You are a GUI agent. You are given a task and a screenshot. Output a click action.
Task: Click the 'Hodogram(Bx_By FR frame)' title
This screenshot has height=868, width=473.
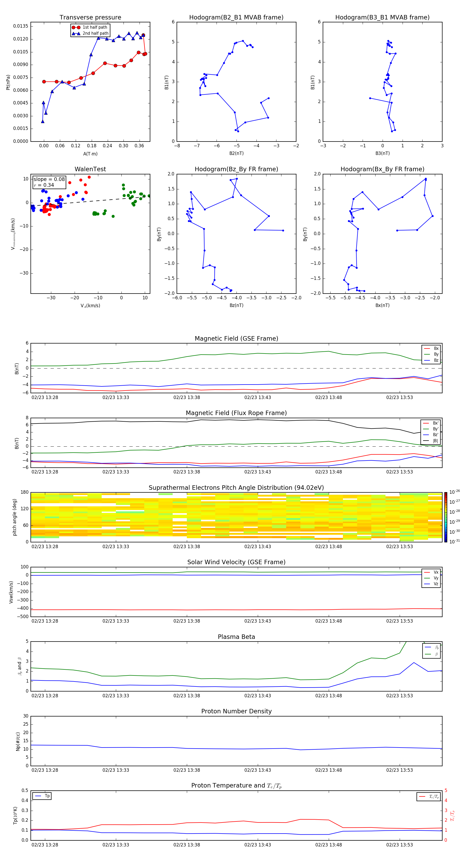(382, 169)
